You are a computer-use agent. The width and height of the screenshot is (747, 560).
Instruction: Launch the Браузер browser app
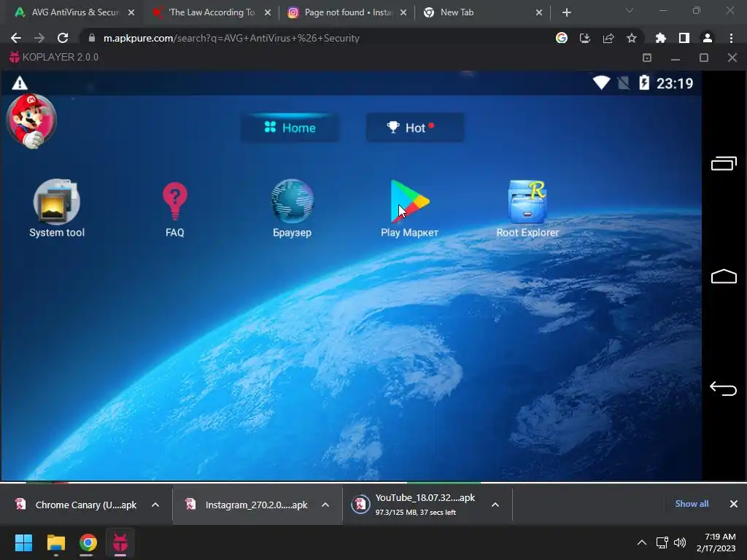[292, 208]
